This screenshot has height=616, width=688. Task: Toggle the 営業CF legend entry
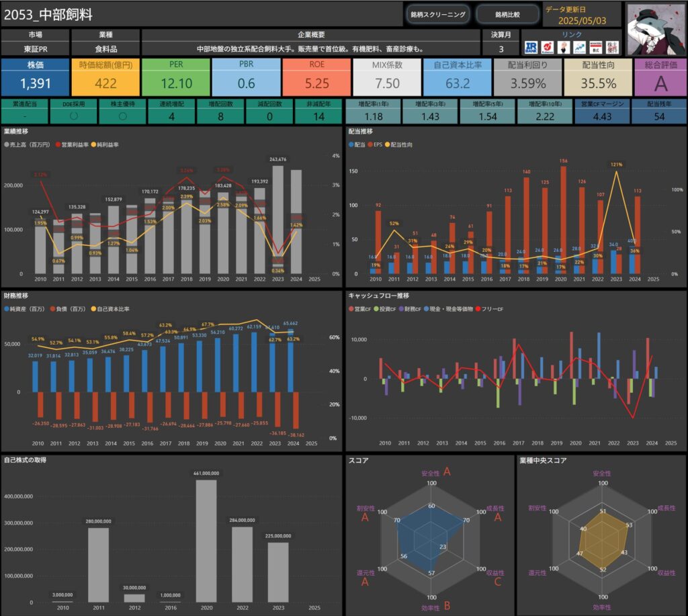pos(360,309)
